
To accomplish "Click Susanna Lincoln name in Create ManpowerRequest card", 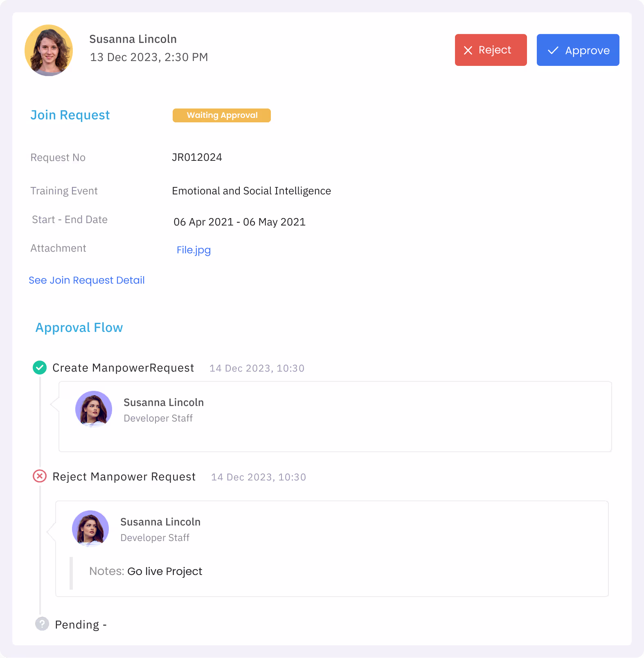I will [x=164, y=403].
